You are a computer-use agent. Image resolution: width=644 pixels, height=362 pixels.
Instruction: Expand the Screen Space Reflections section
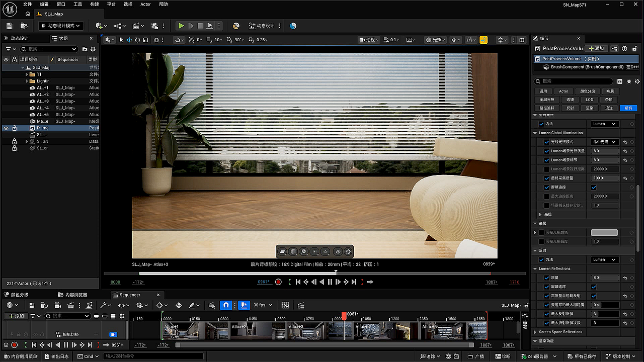coord(535,332)
